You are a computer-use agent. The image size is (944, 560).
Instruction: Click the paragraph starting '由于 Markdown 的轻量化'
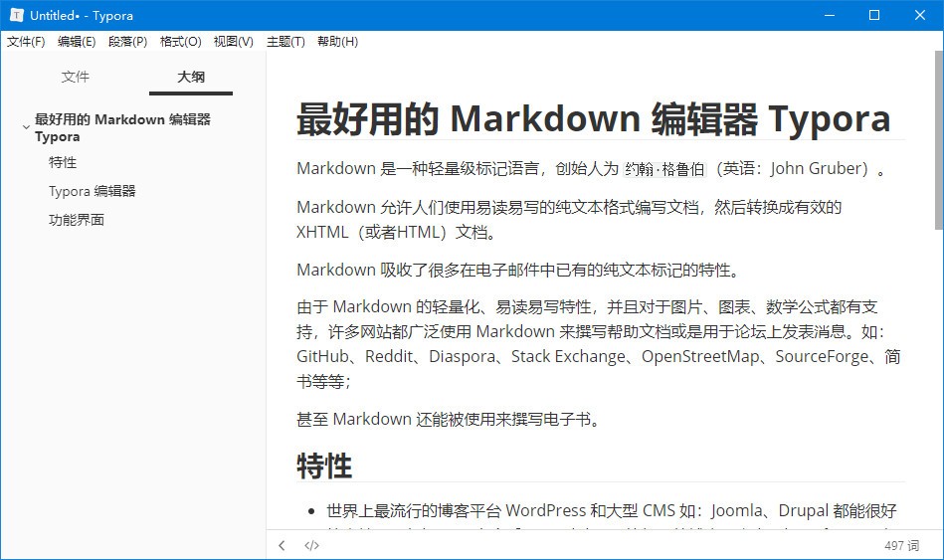[x=599, y=344]
